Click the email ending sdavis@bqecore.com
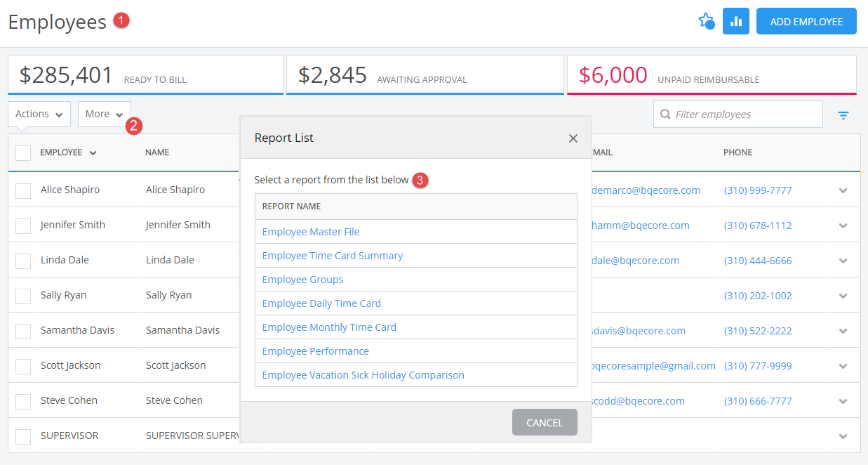 639,331
